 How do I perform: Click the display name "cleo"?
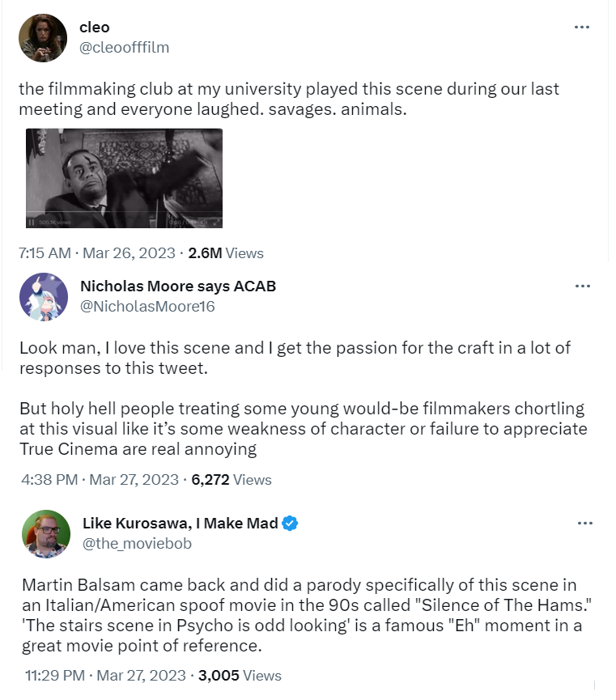(95, 28)
